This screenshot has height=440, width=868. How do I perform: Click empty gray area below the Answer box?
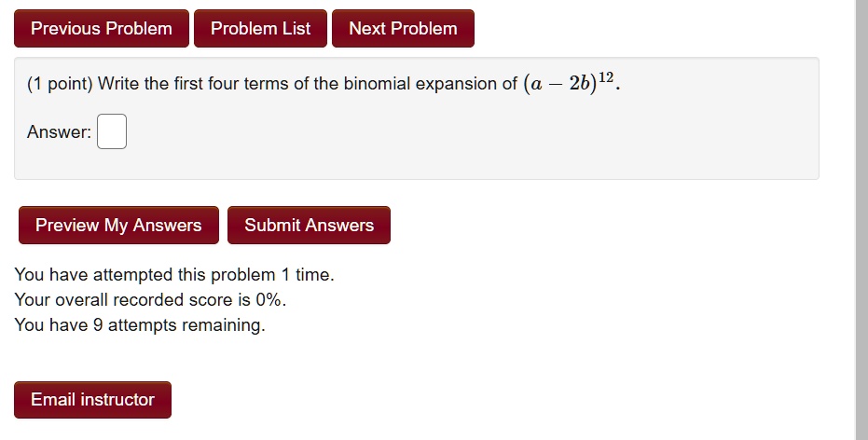(x=416, y=164)
